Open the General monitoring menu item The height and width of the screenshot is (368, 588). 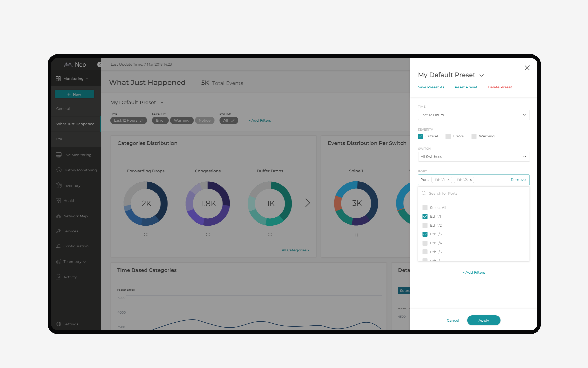tap(63, 109)
